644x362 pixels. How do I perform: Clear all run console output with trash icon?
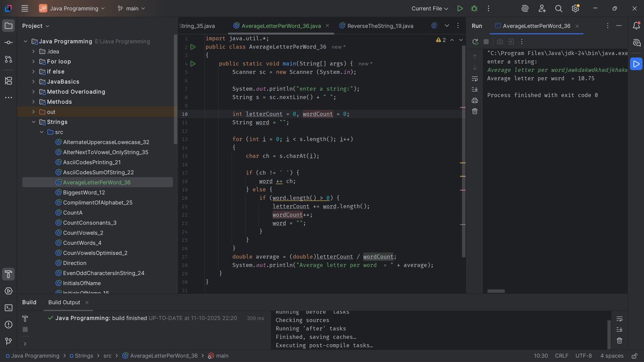(x=475, y=111)
